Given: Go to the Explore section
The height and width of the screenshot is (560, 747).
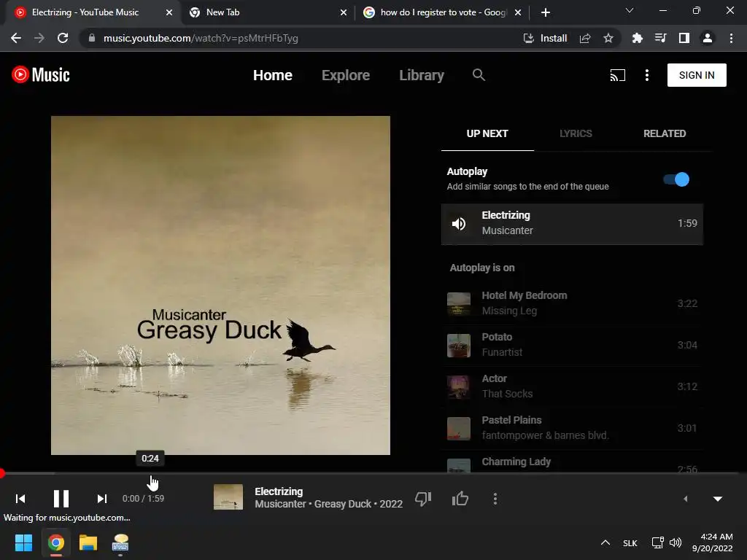Looking at the screenshot, I should (345, 75).
